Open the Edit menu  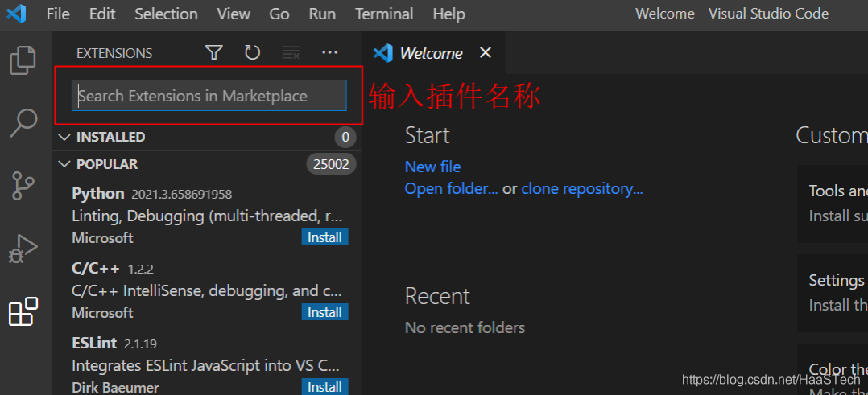[102, 14]
